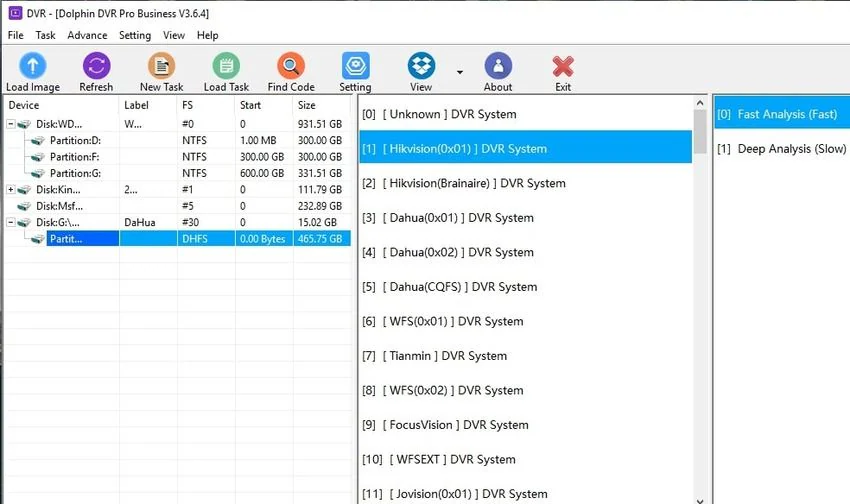This screenshot has height=504, width=850.
Task: Open the View menu in menu bar
Action: tap(174, 35)
